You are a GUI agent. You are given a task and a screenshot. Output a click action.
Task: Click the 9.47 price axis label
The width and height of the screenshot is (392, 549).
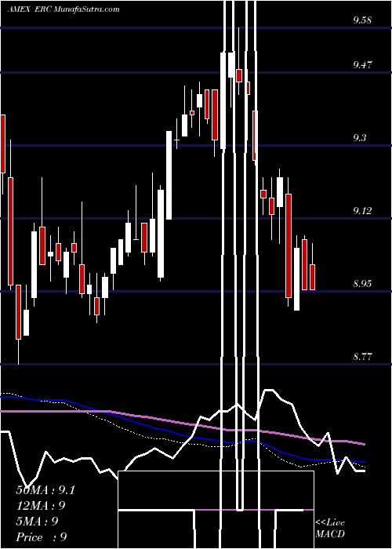(362, 65)
